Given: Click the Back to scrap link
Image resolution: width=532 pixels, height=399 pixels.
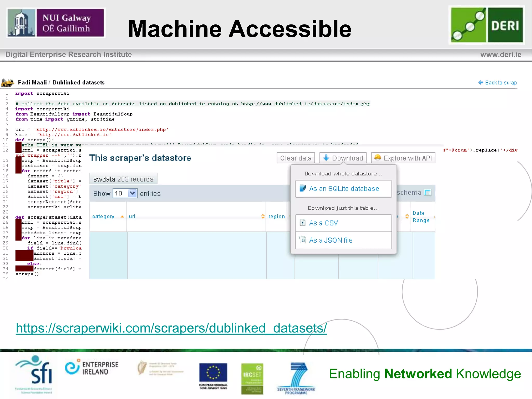Looking at the screenshot, I should click(x=501, y=83).
